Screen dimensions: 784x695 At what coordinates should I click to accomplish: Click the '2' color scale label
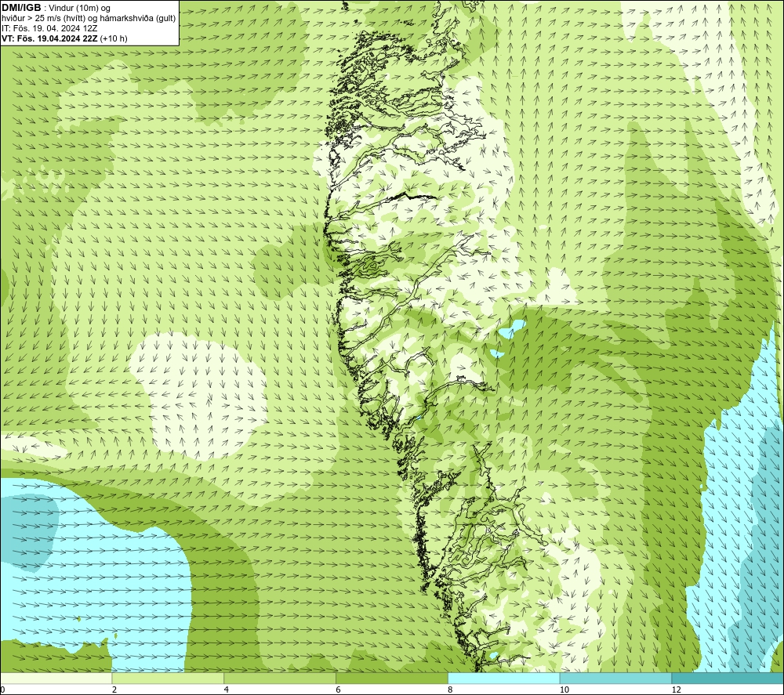pyautogui.click(x=114, y=690)
